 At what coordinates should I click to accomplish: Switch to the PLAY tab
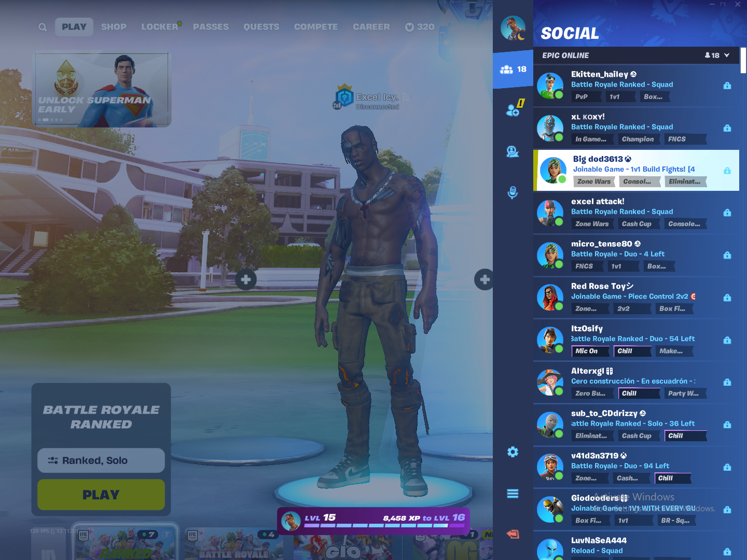coord(74,27)
